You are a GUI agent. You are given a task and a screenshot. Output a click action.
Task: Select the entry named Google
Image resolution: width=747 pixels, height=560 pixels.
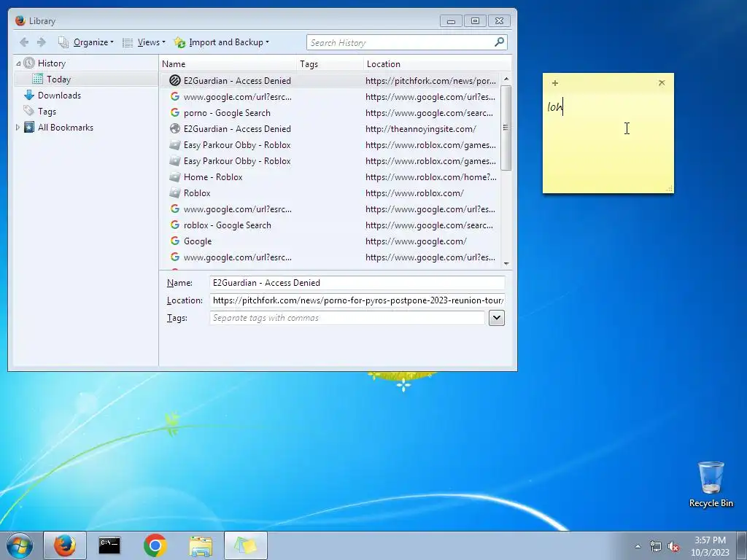pyautogui.click(x=330, y=241)
